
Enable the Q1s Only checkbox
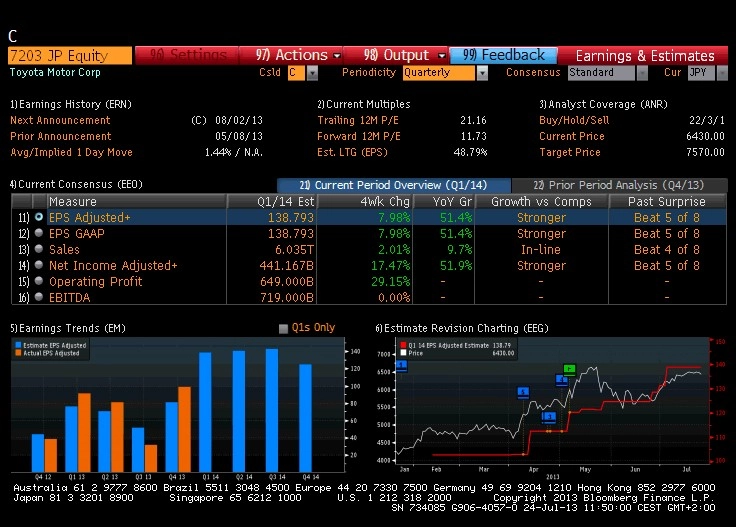(x=283, y=328)
